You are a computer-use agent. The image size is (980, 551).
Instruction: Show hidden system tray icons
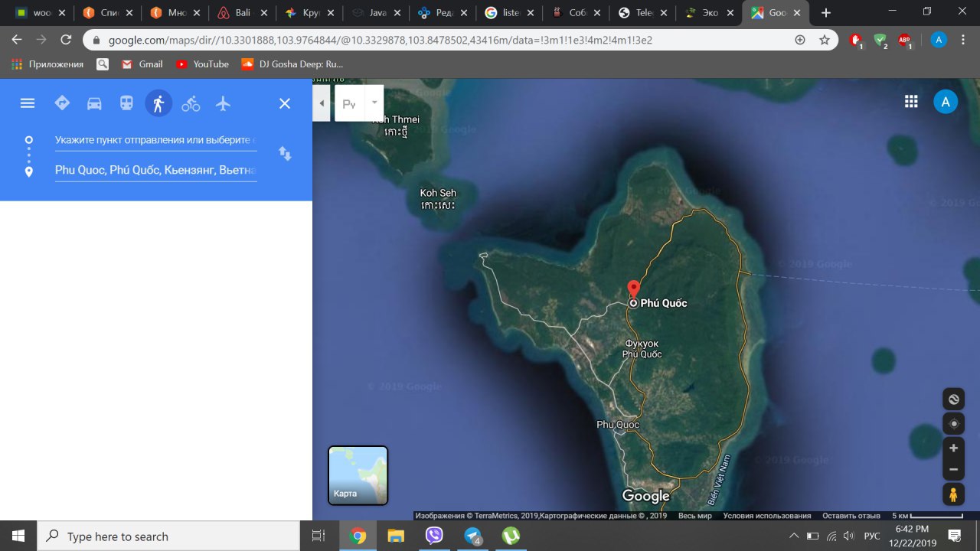794,536
